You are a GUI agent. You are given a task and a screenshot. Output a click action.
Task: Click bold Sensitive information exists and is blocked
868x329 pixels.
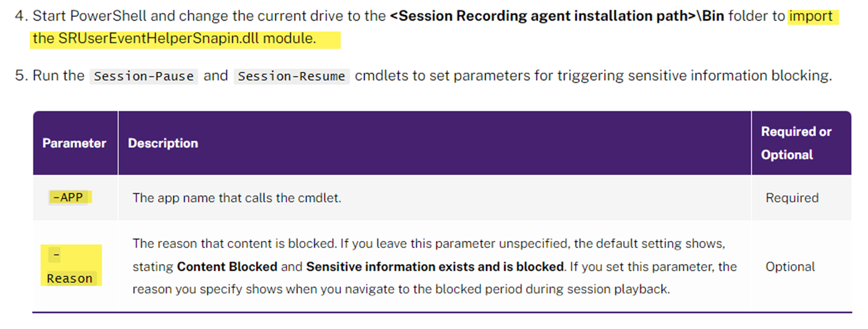(x=435, y=267)
